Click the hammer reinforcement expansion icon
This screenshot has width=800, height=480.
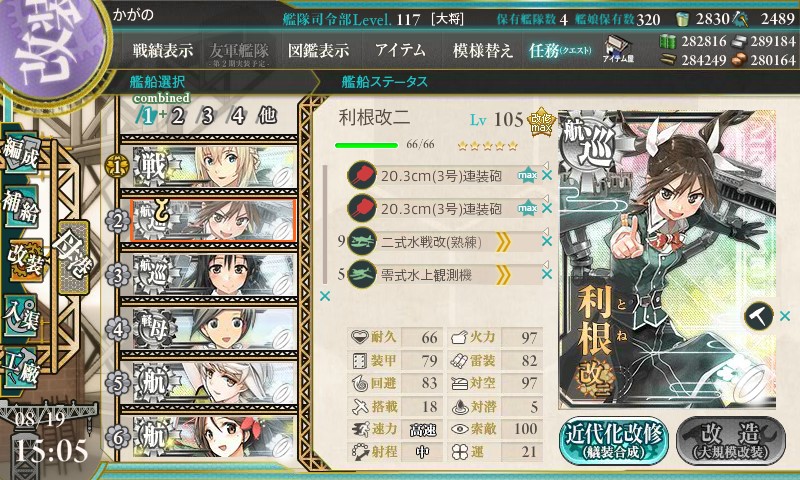point(759,316)
